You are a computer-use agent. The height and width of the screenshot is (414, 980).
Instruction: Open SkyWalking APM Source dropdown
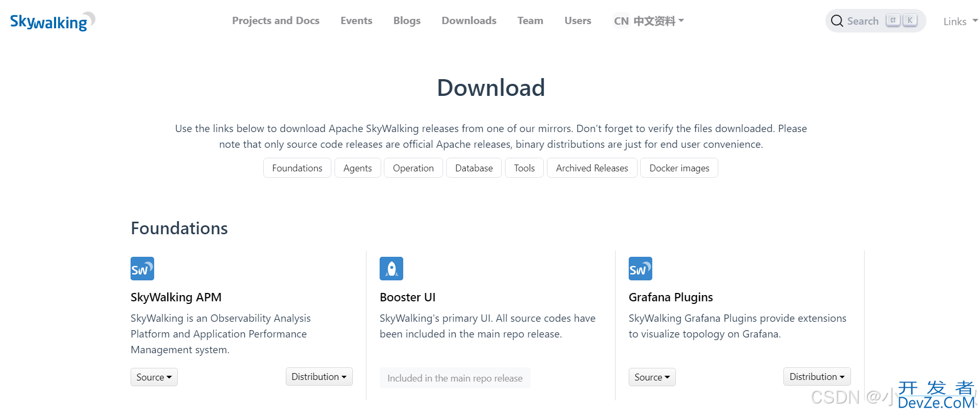154,377
